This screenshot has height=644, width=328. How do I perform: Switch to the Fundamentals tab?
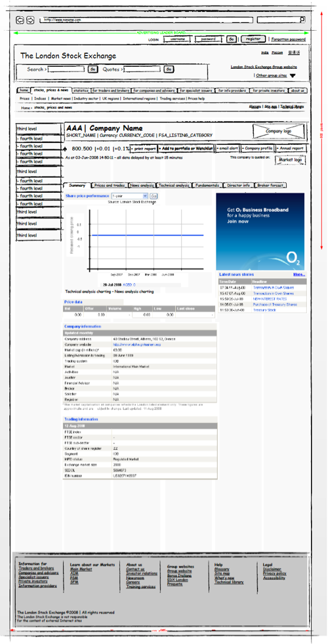207,186
